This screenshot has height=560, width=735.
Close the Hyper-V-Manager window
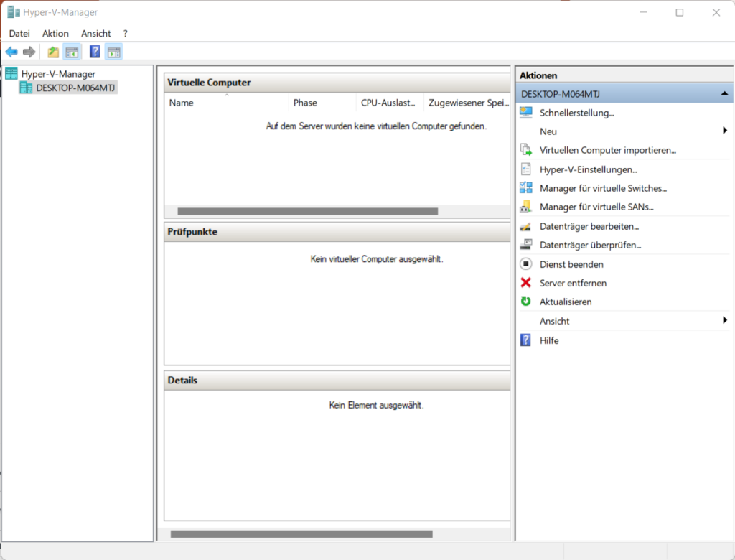716,12
